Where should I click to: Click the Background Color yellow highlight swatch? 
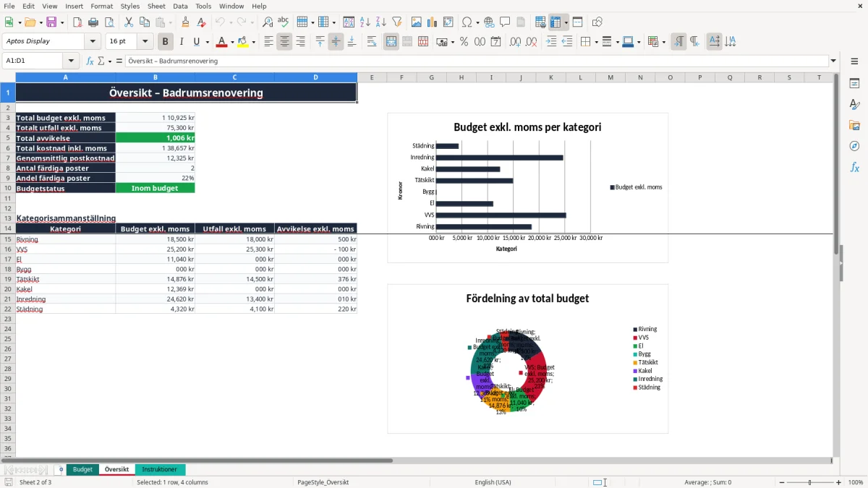pos(243,42)
